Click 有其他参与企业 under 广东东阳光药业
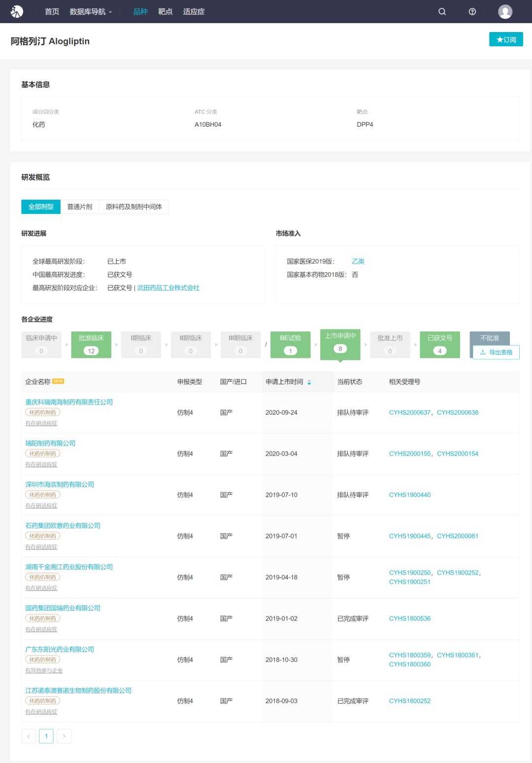 [44, 670]
